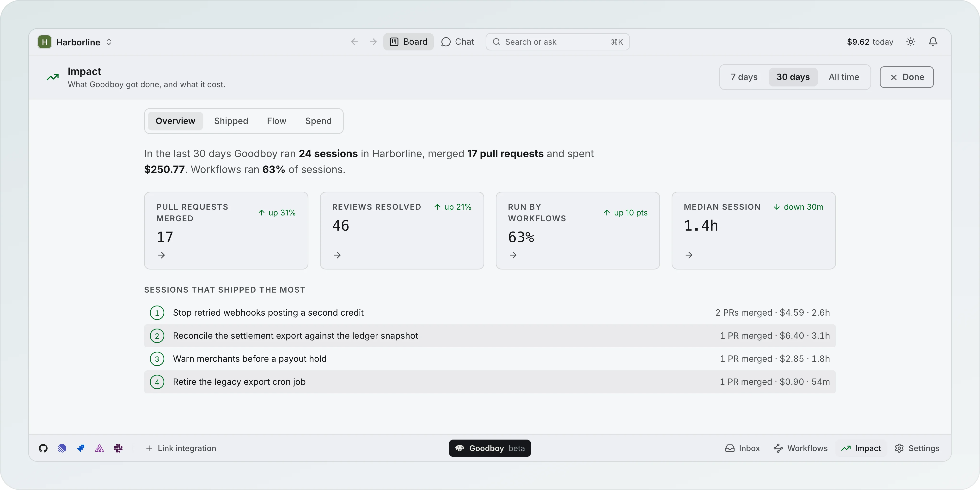Open the Chat view

coord(458,42)
